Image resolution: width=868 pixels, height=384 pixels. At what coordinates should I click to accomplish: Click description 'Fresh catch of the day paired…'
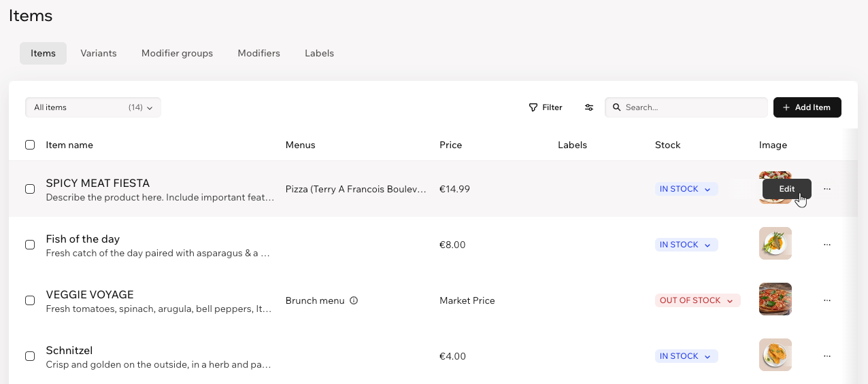pyautogui.click(x=158, y=254)
